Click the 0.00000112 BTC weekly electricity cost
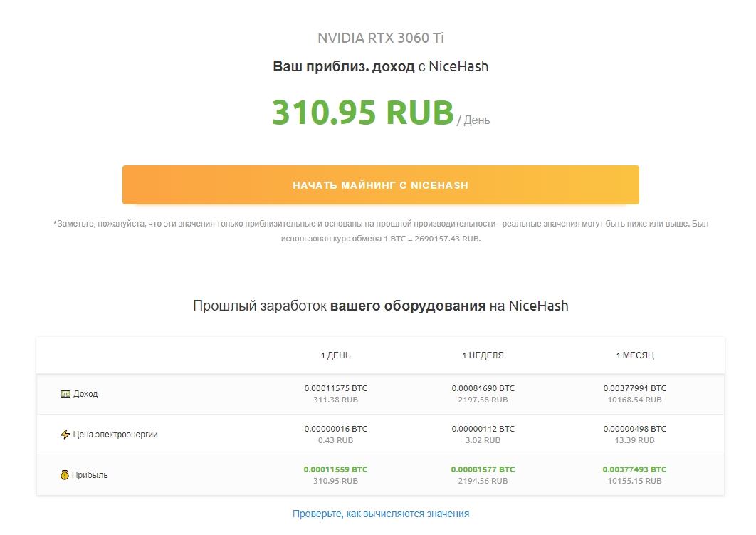This screenshot has height=535, width=756. tap(483, 429)
